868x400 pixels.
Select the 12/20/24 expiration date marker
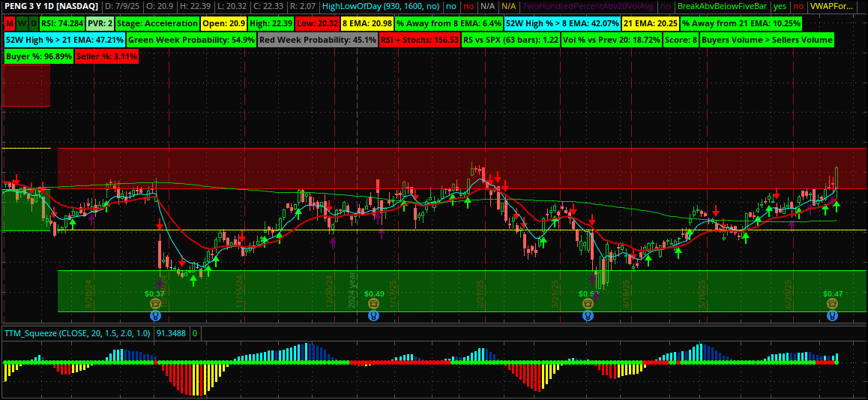pos(329,291)
